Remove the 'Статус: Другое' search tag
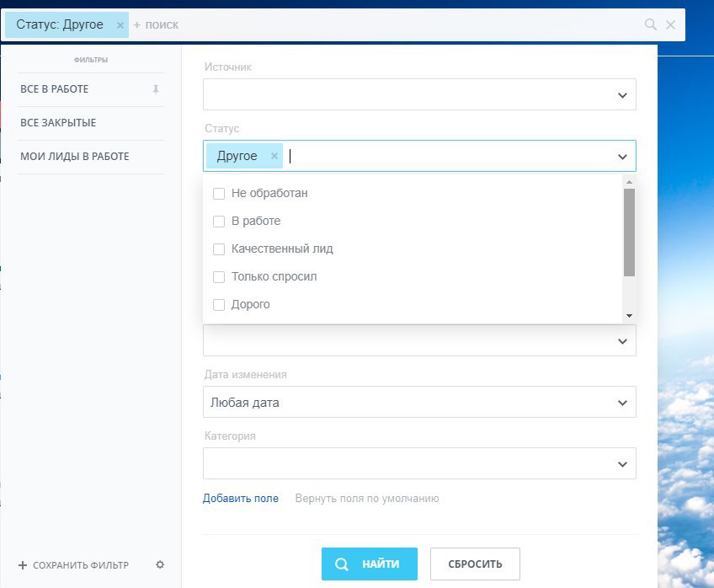The width and height of the screenshot is (714, 588). 120,25
